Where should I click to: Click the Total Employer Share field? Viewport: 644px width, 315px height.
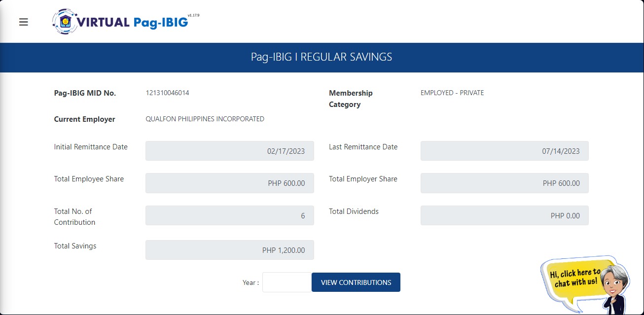[x=504, y=183]
